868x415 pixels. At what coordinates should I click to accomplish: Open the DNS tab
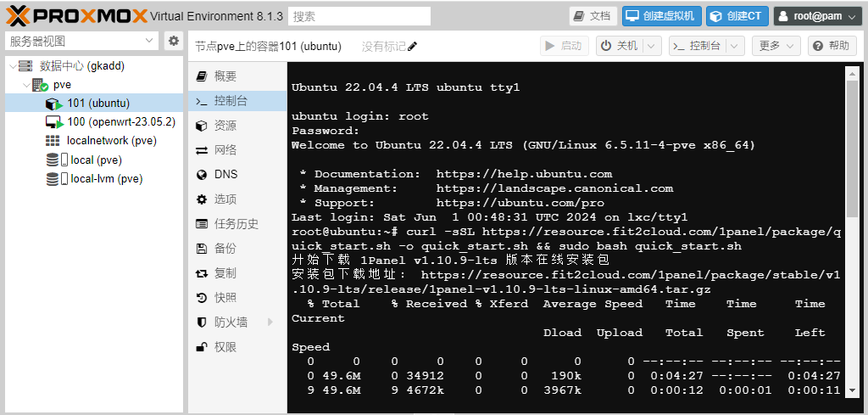(x=237, y=175)
